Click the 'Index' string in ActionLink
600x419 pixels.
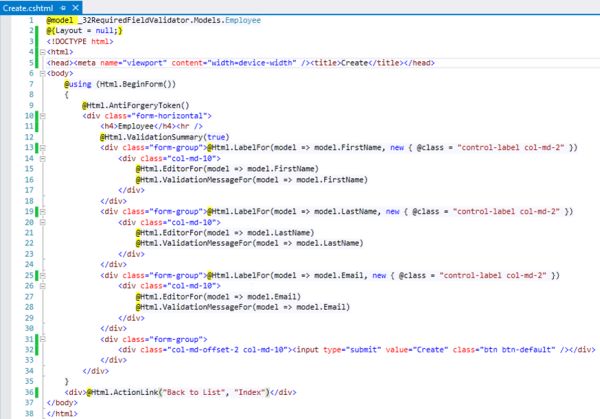(x=250, y=392)
